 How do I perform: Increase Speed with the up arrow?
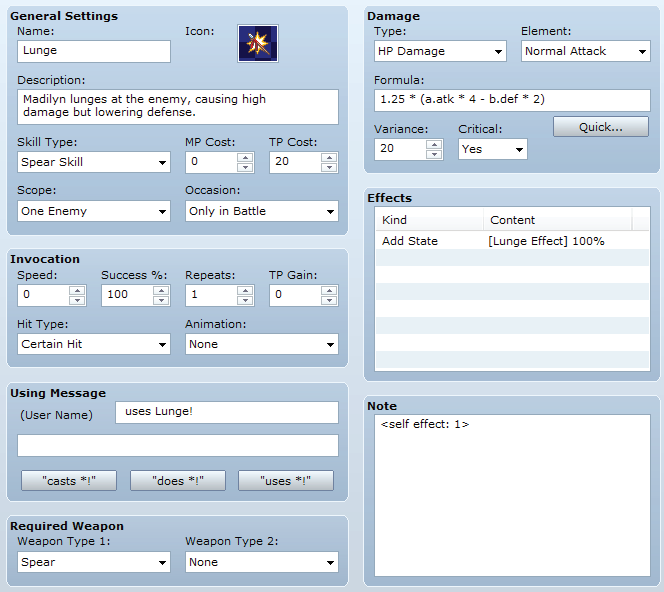(77, 290)
